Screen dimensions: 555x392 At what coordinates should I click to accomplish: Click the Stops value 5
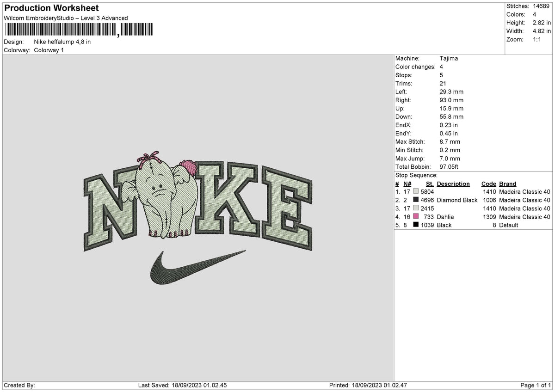point(441,75)
